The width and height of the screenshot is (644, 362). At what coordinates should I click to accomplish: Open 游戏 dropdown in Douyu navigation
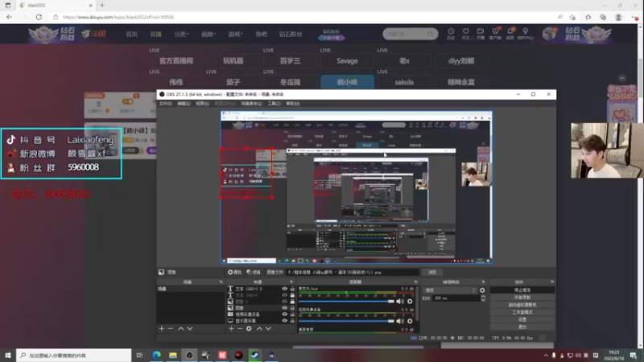[235, 34]
